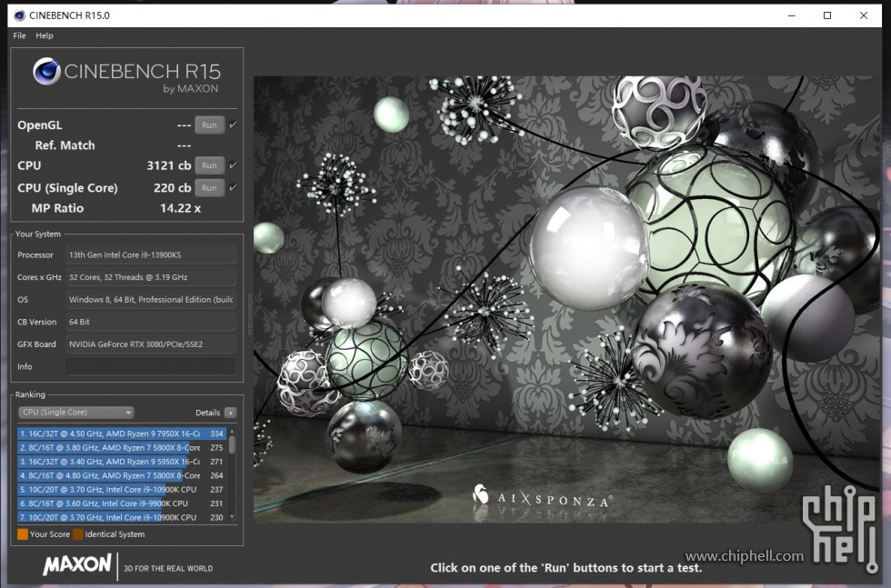The image size is (891, 588).
Task: Toggle the CPU (Single Core) test checkbox
Action: [233, 187]
